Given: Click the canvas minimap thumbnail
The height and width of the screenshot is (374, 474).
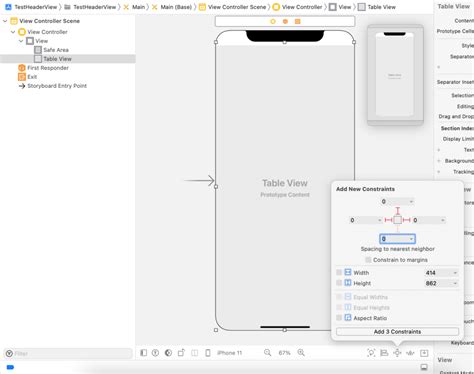Looking at the screenshot, I should click(x=395, y=75).
